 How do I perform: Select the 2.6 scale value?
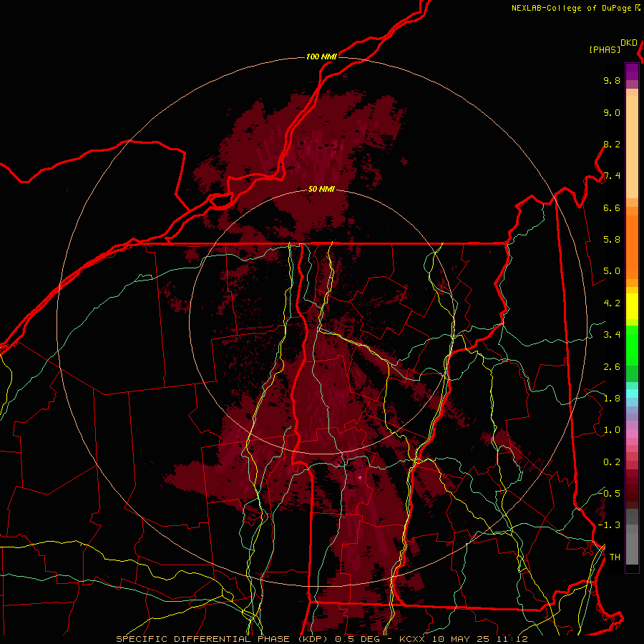tap(612, 367)
